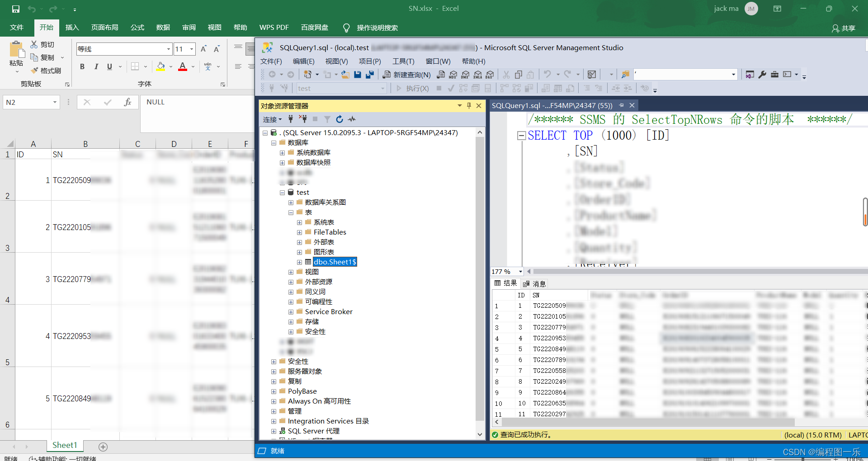
Task: Click Excel Format Painter
Action: pos(46,71)
